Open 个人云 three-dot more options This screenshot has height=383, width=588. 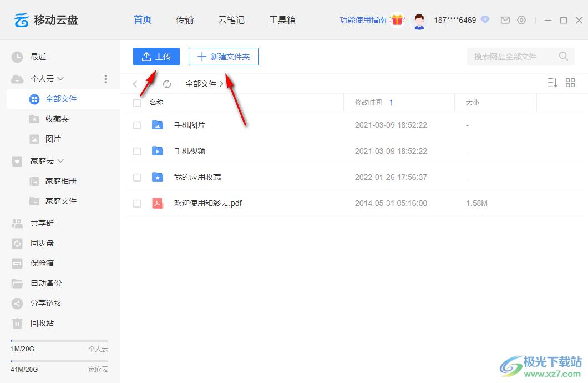[x=105, y=79]
